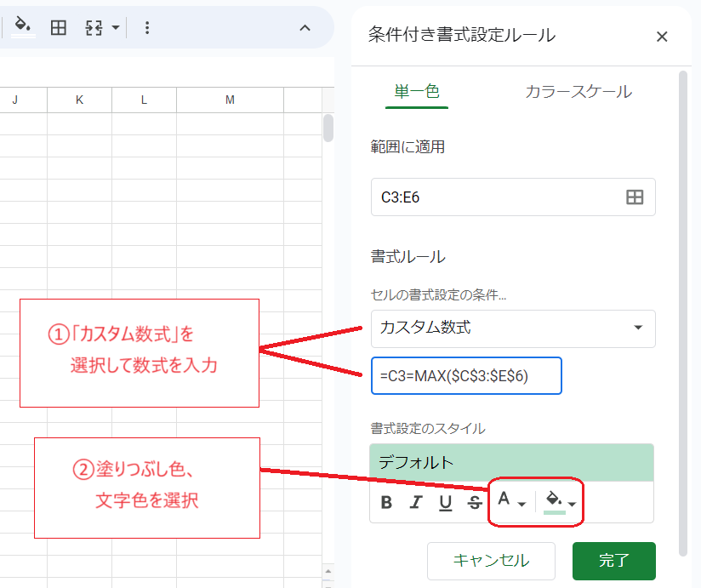Click the 範囲に適用 label
Viewport: 701px width, 588px height.
[407, 146]
